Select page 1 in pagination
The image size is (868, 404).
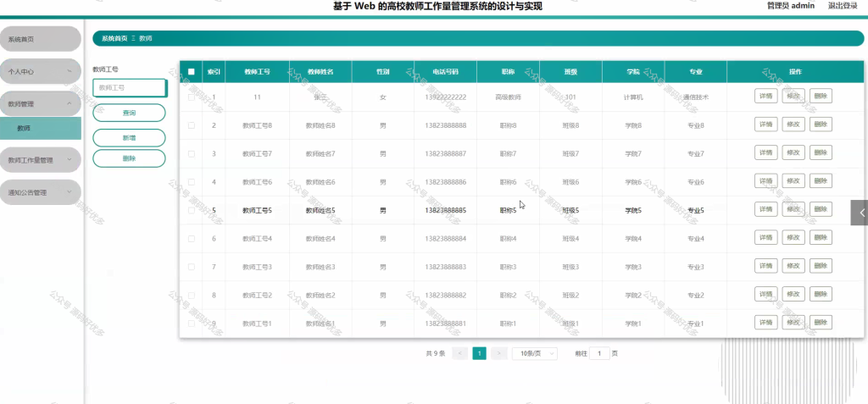coord(480,354)
